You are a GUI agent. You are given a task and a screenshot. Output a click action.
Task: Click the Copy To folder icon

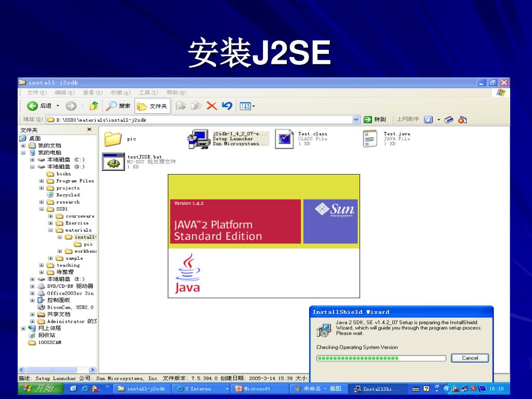click(x=196, y=106)
